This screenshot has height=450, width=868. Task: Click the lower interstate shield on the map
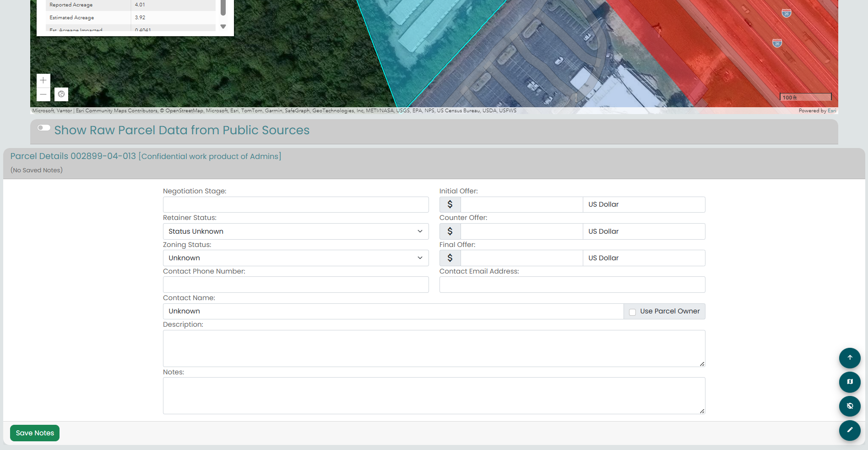pyautogui.click(x=777, y=43)
